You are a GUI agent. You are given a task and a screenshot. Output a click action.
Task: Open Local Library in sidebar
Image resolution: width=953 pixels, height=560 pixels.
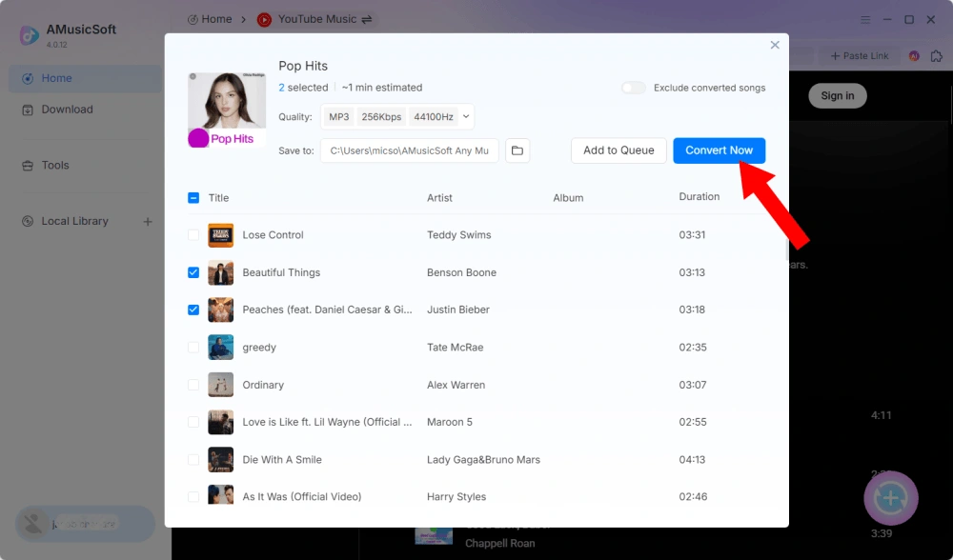click(x=74, y=221)
